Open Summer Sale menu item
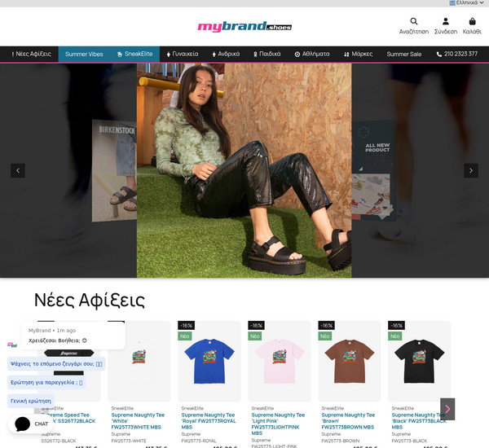This screenshot has width=489, height=448. point(404,54)
